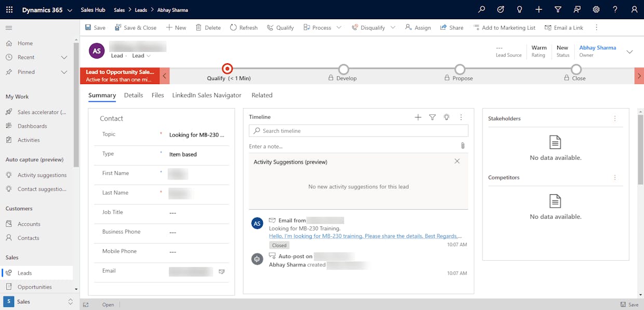Click the Search timeline field
Screen dimensions: 644x310
click(358, 131)
